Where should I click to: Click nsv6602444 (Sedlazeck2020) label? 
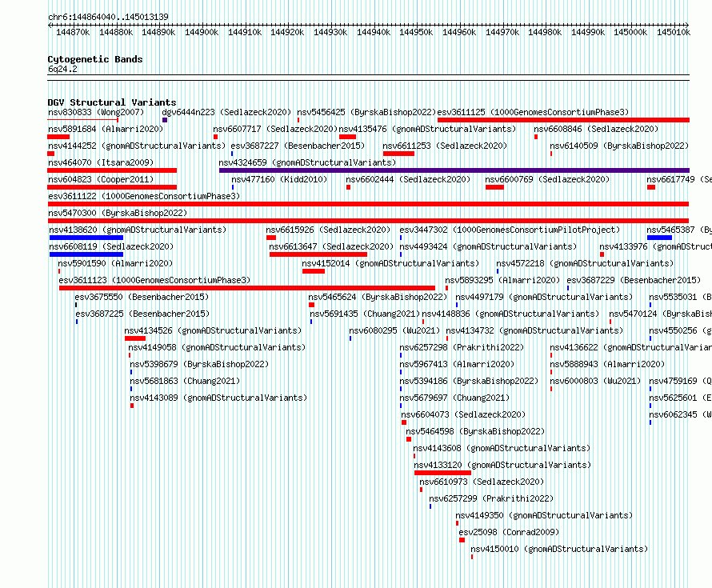[x=408, y=179]
